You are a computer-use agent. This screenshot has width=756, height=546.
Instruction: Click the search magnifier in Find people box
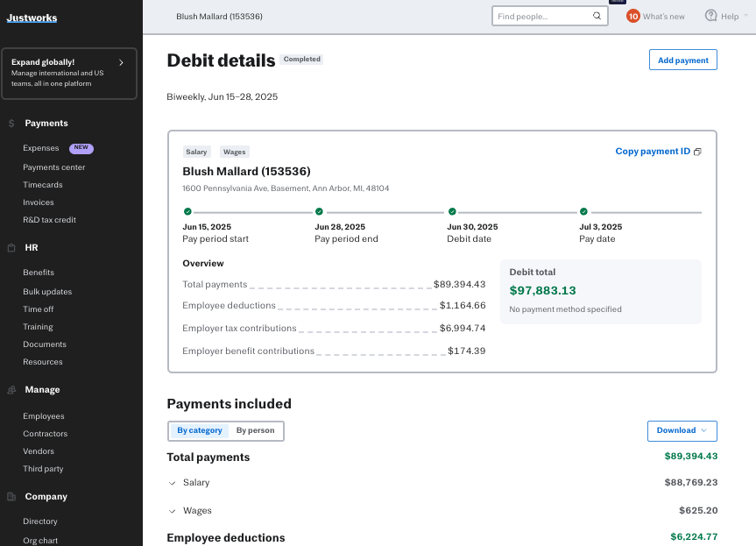coord(597,15)
